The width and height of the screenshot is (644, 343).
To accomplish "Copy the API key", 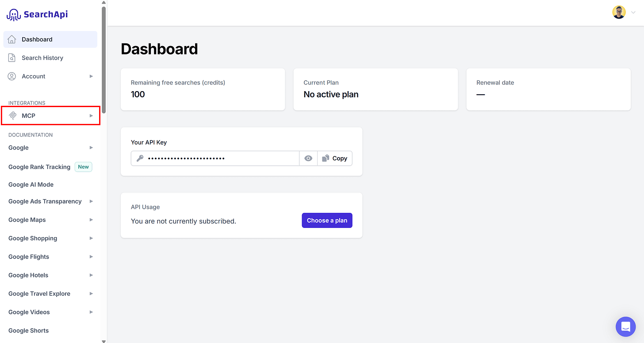I will point(335,158).
